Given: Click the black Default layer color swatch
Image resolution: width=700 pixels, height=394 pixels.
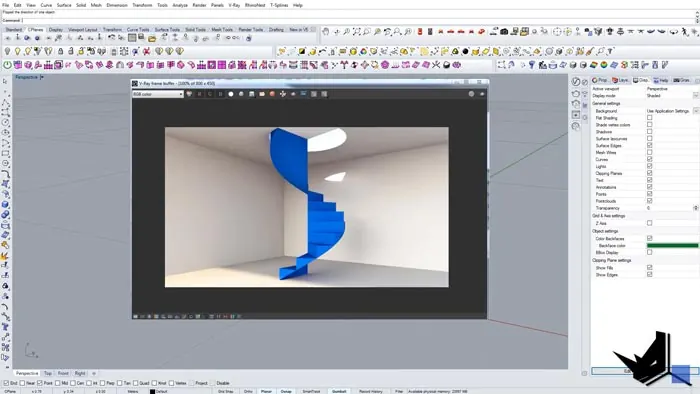Looking at the screenshot, I should pos(152,391).
